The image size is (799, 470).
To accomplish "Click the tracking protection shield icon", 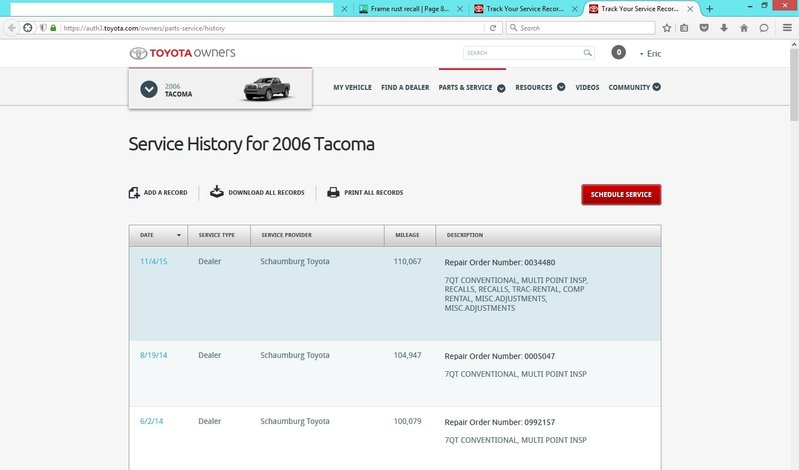I will click(x=43, y=28).
